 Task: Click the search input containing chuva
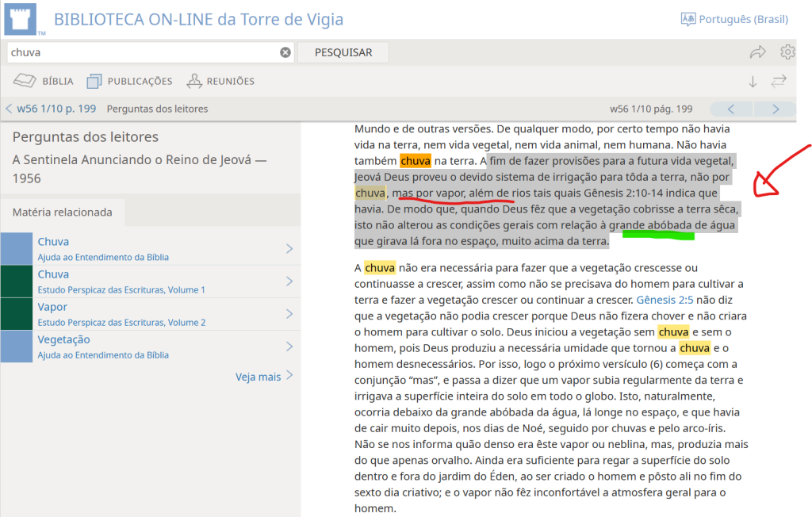tap(143, 52)
